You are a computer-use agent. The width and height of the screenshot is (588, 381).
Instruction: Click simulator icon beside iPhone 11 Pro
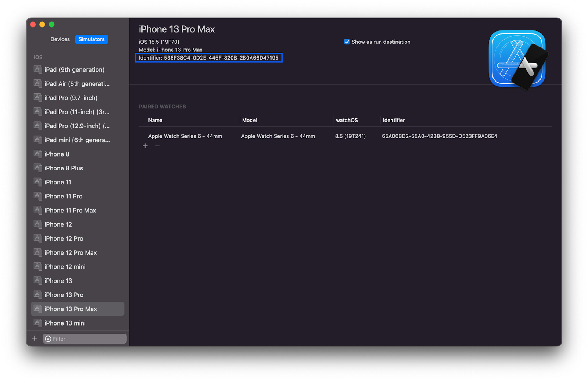[38, 196]
